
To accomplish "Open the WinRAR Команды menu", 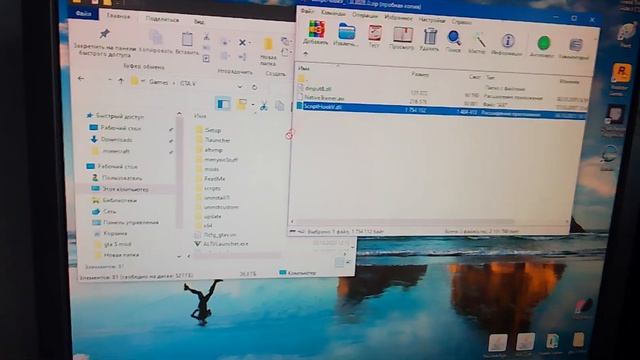I will coord(333,13).
